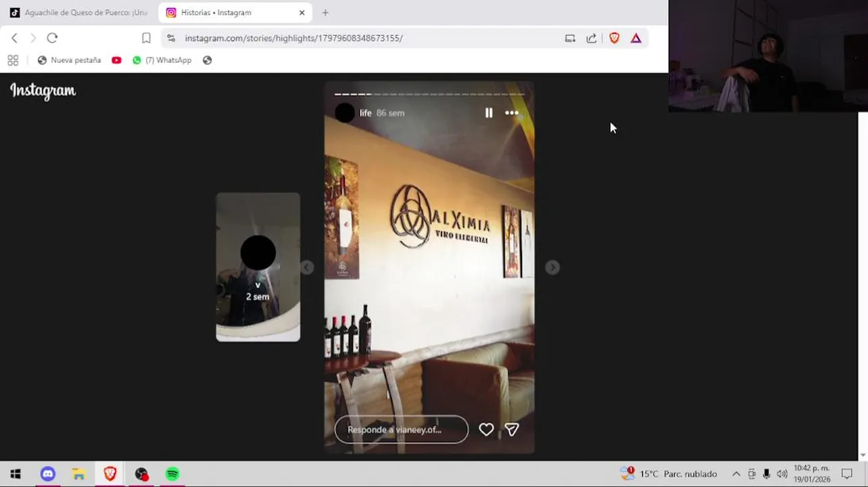Click the browser back arrow

pyautogui.click(x=15, y=39)
